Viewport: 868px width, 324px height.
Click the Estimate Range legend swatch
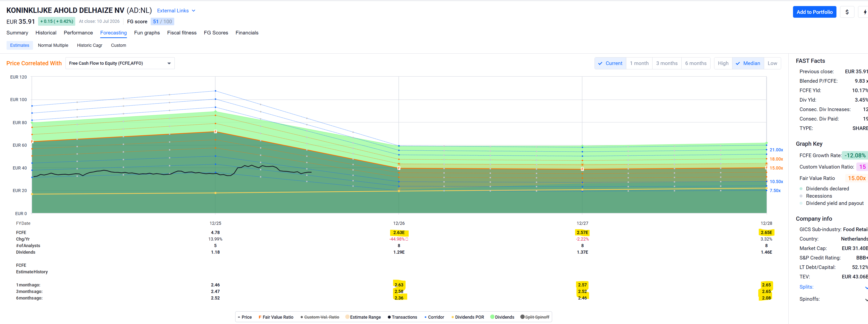[x=347, y=317]
